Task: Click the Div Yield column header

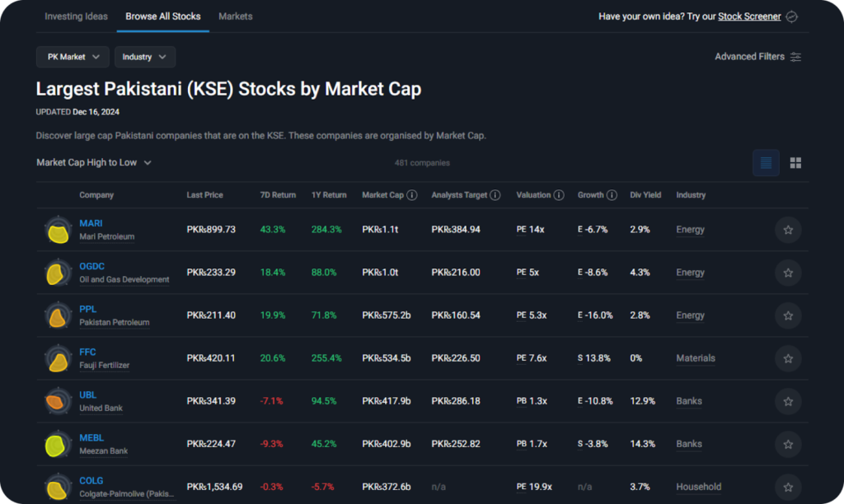Action: pos(645,195)
